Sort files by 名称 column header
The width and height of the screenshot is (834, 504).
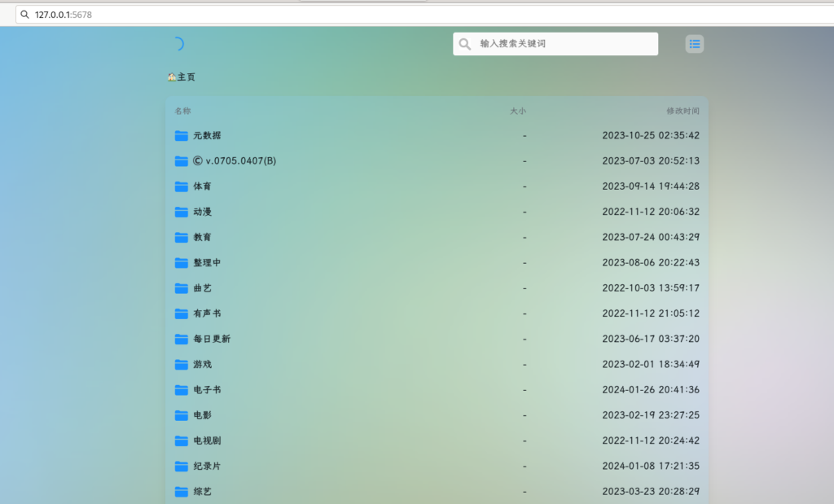182,111
